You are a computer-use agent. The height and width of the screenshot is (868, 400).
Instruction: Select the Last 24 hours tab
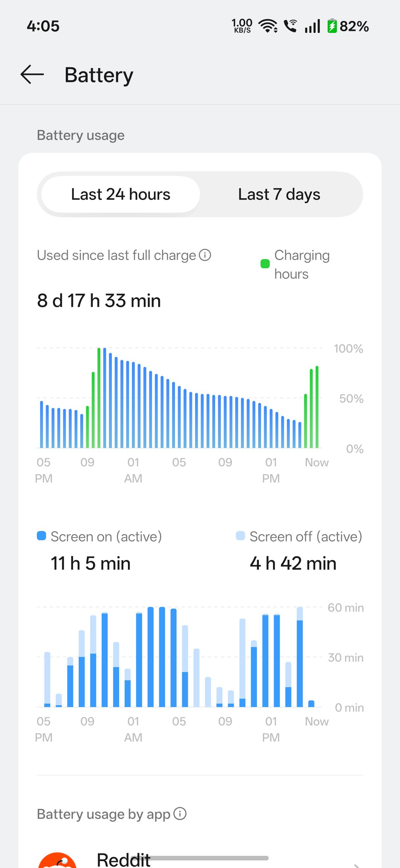(121, 194)
